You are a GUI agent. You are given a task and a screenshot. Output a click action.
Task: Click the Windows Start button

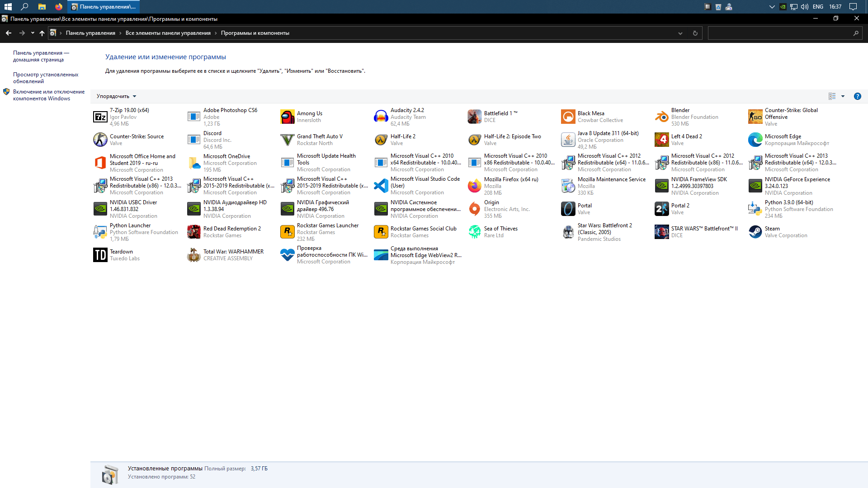[x=8, y=7]
